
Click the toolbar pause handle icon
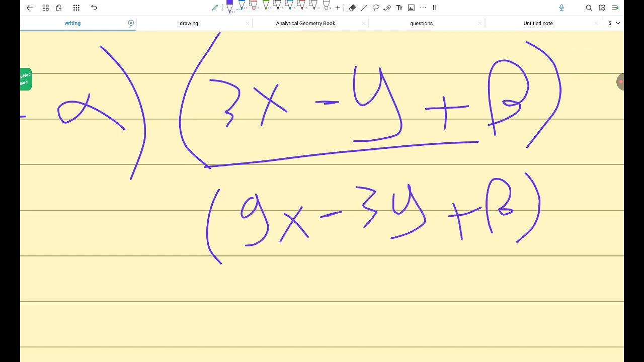tap(434, 8)
